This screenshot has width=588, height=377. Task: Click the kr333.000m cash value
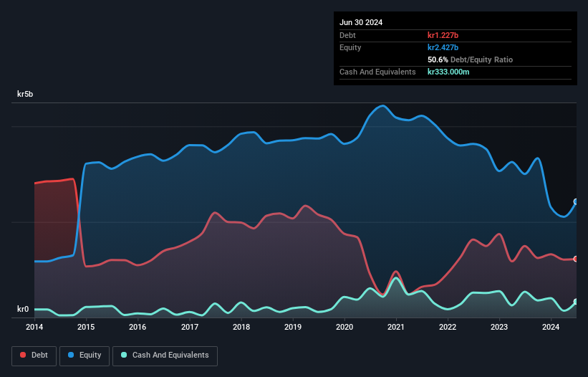[x=448, y=72]
